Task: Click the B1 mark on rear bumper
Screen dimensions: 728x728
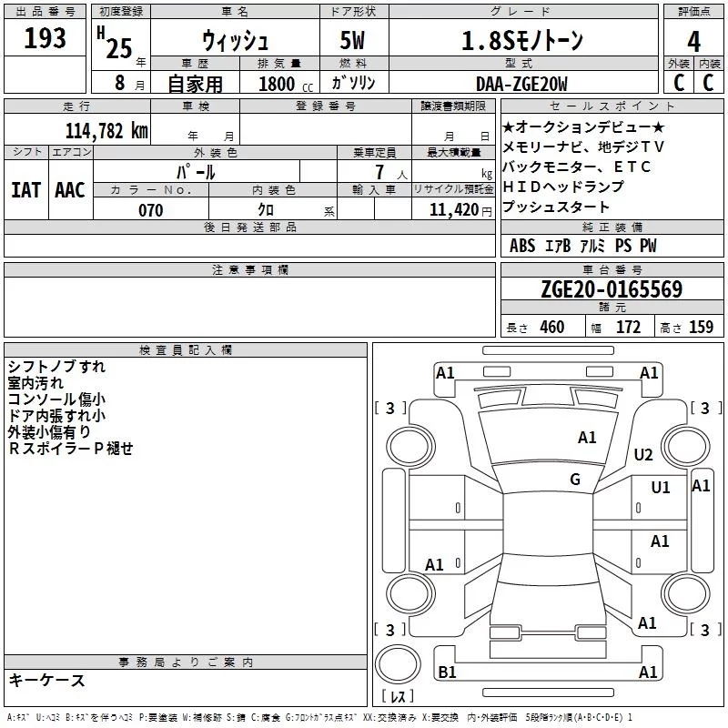Action: (x=447, y=672)
